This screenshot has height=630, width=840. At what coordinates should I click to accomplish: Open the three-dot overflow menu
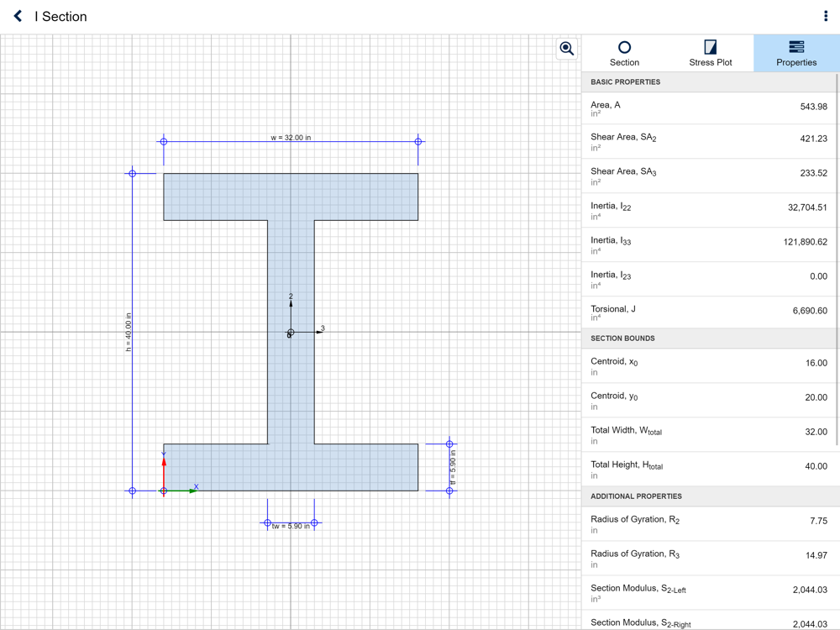tap(826, 16)
